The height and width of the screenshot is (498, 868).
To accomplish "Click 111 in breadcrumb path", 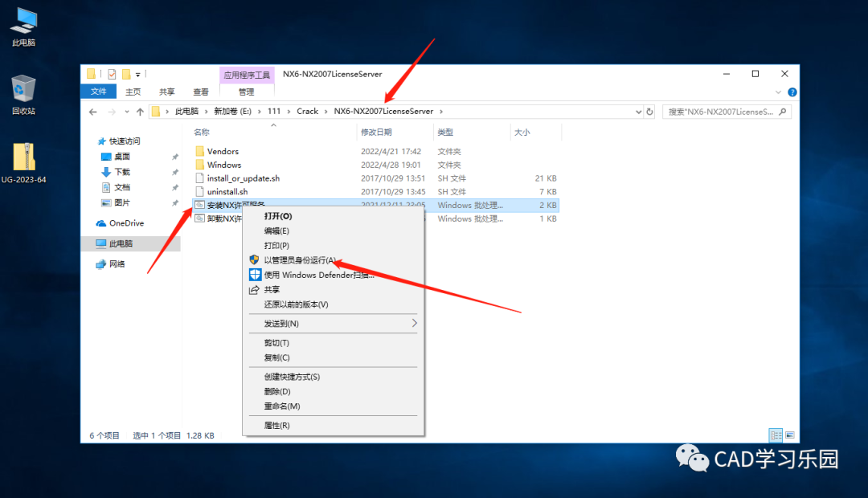I will click(x=274, y=111).
